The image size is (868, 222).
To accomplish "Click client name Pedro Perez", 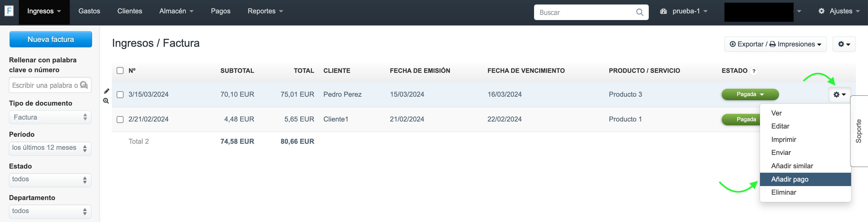I will pyautogui.click(x=342, y=94).
